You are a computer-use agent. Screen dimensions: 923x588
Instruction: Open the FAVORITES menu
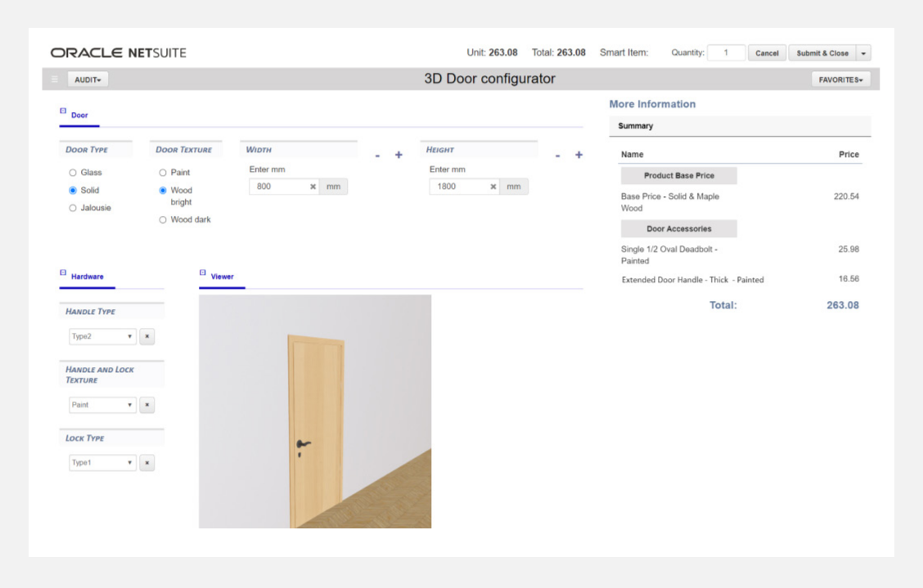(x=840, y=79)
